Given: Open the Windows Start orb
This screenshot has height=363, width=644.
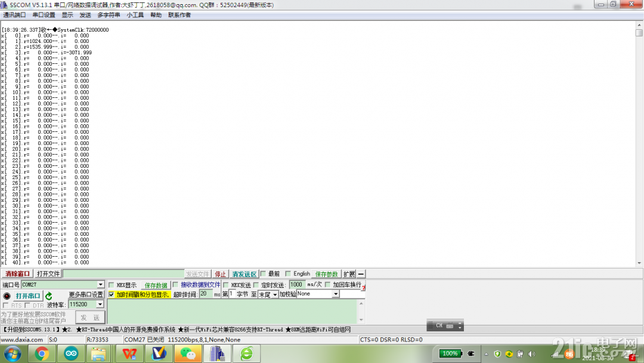Looking at the screenshot, I should pos(13,353).
